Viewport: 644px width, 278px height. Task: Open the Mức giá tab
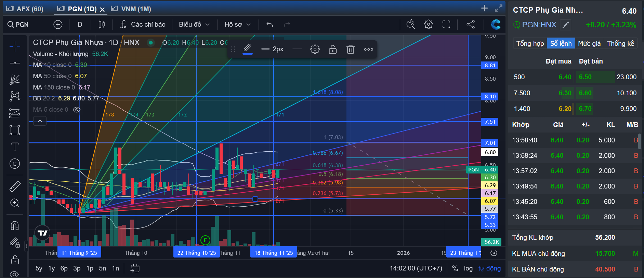pos(589,43)
